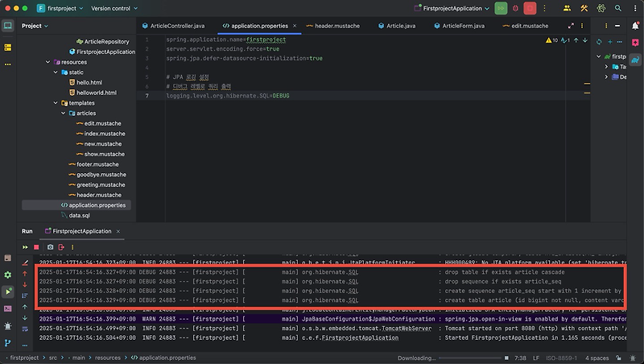Click the LF line separator in status bar
Viewport: 644px width, 364px height.
(536, 358)
